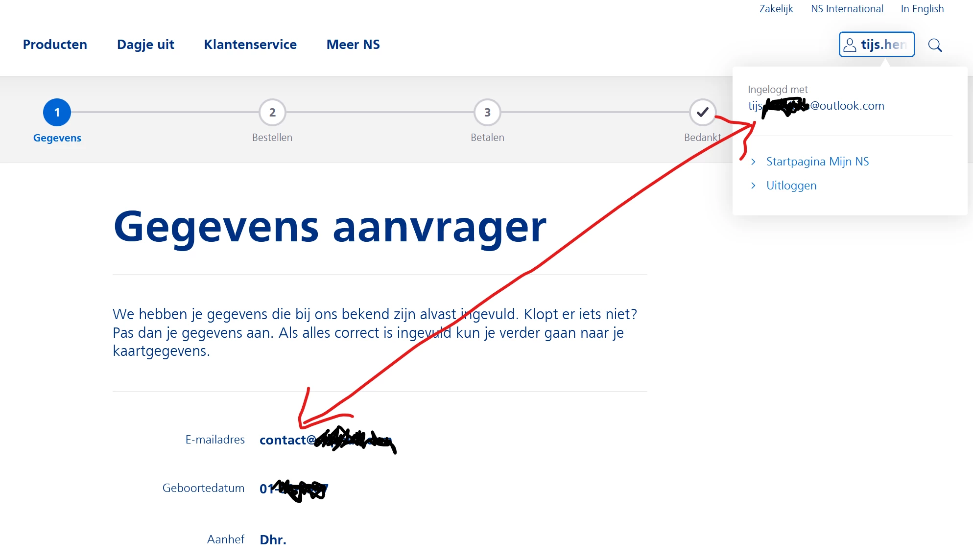973x560 pixels.
Task: Toggle the tijs.hen account dropdown button
Action: point(877,45)
